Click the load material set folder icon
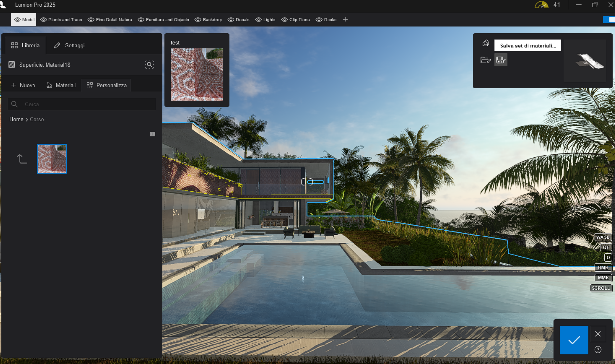615x364 pixels. (486, 60)
